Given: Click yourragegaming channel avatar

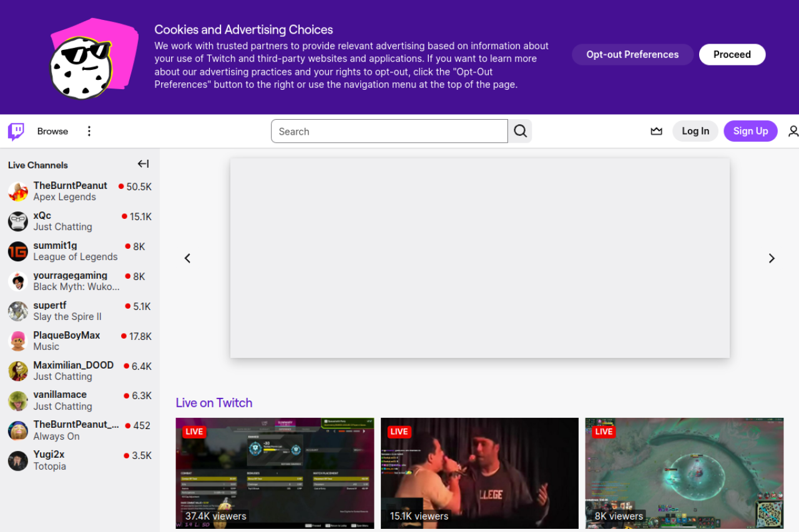Looking at the screenshot, I should pos(18,281).
